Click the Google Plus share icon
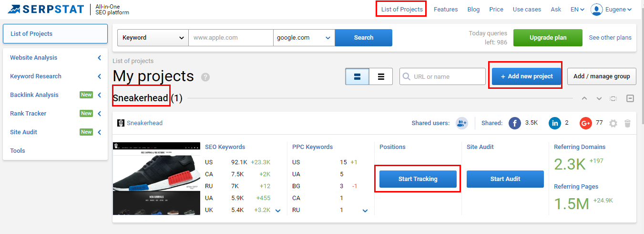This screenshot has height=234, width=644. click(x=586, y=123)
